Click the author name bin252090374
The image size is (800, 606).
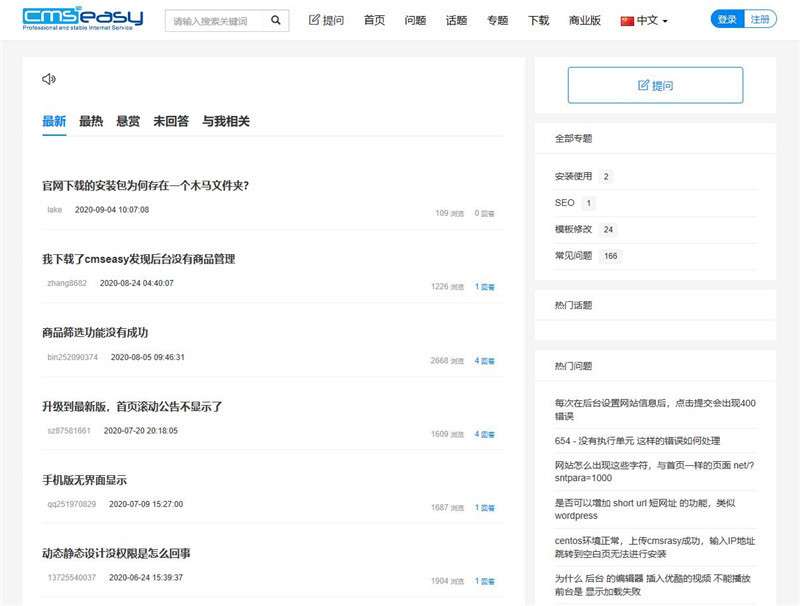tap(72, 357)
